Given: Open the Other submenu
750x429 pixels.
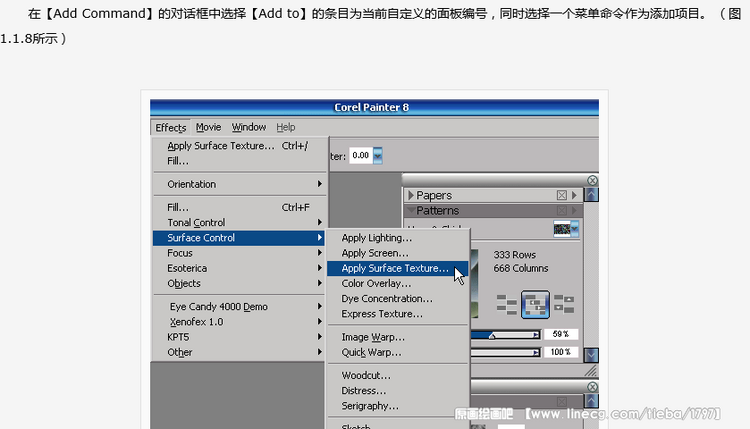Looking at the screenshot, I should pos(239,352).
